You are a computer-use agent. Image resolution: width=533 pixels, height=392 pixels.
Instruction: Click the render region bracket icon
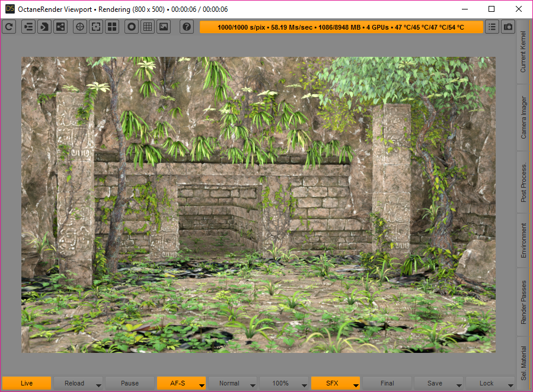click(96, 27)
